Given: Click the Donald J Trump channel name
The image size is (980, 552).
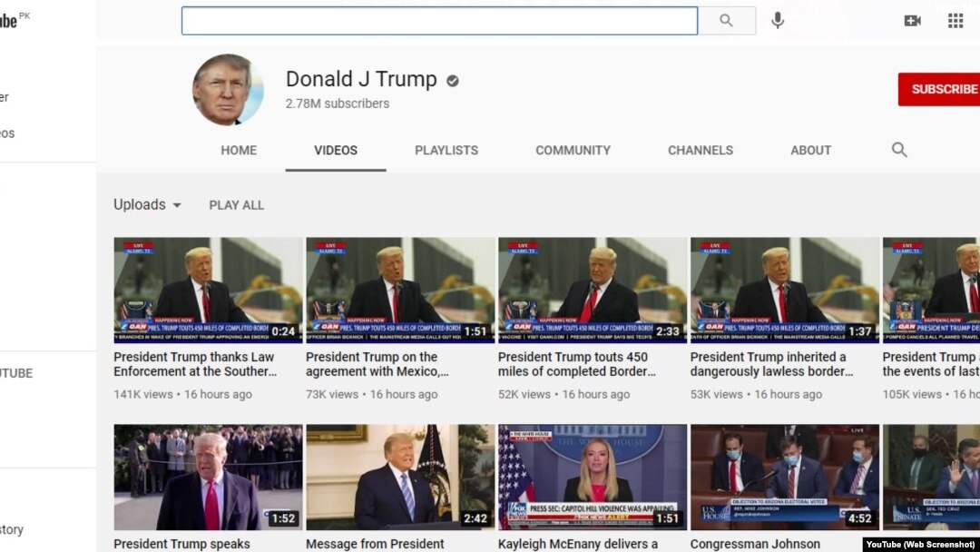Looking at the screenshot, I should point(361,79).
